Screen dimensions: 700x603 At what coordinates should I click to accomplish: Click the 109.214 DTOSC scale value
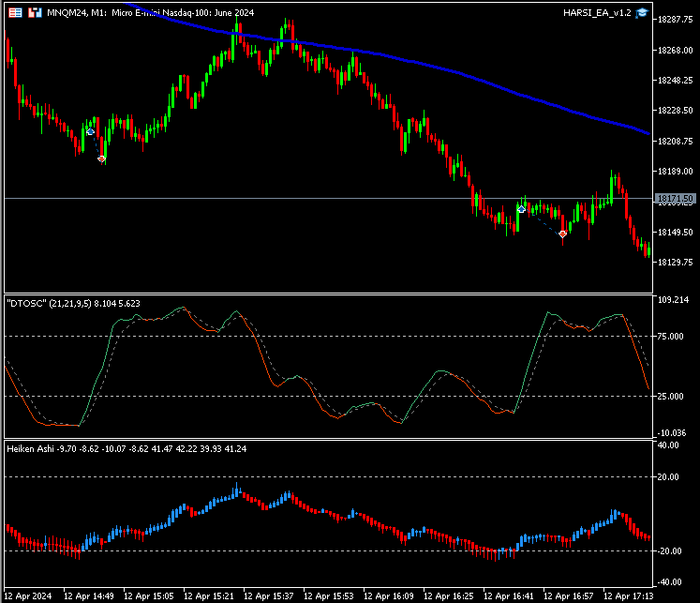point(673,300)
